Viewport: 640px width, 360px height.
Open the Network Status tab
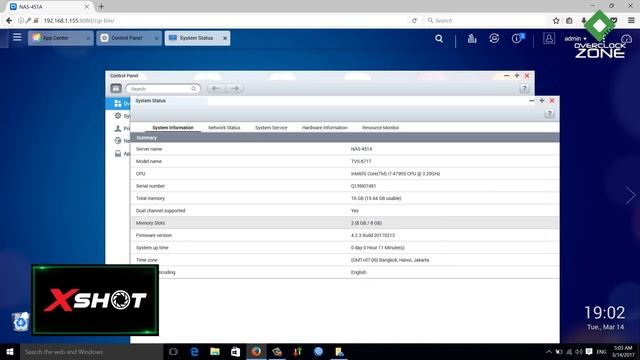(224, 128)
